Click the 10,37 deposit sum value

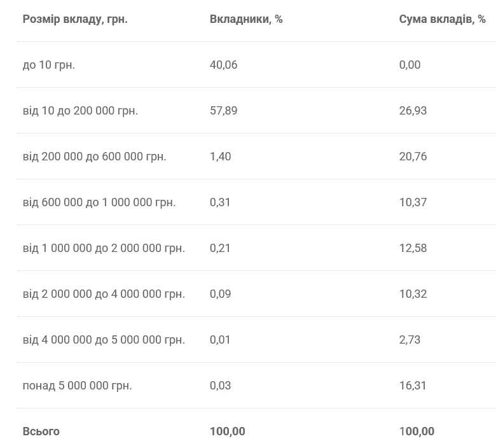tap(413, 202)
